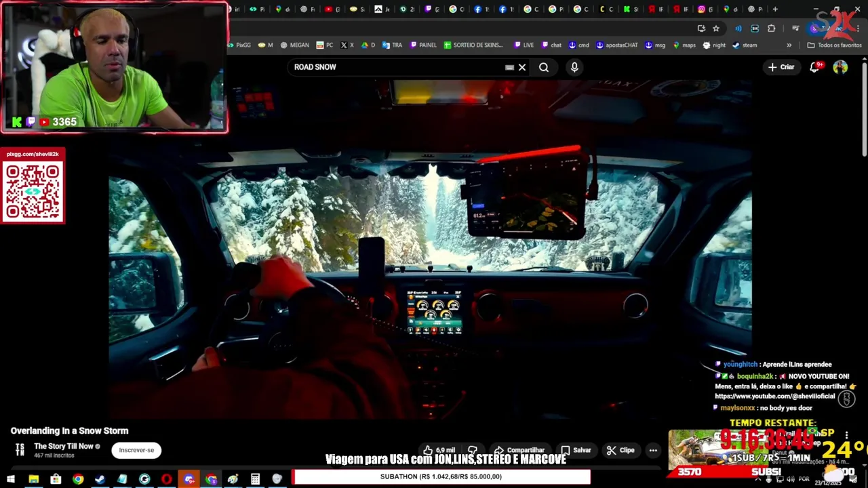Viewport: 868px width, 488px height.
Task: Click The Story Till Now channel avatar
Action: [x=20, y=449]
